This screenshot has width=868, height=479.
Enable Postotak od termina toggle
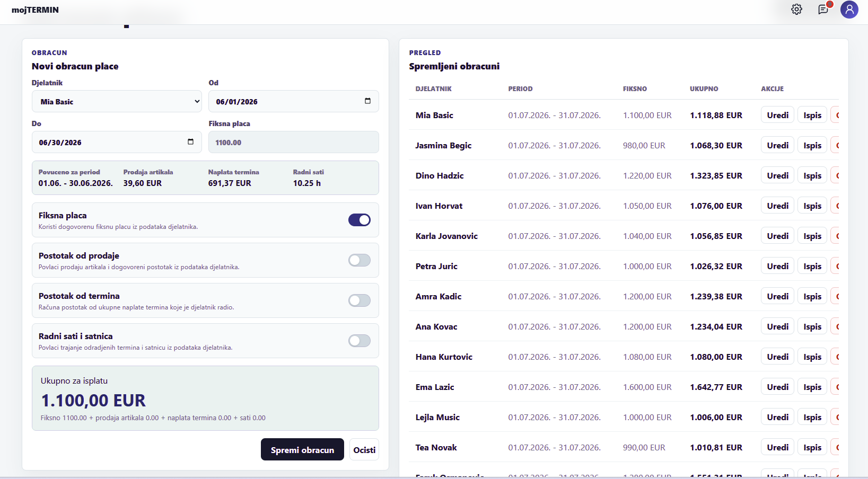tap(360, 300)
